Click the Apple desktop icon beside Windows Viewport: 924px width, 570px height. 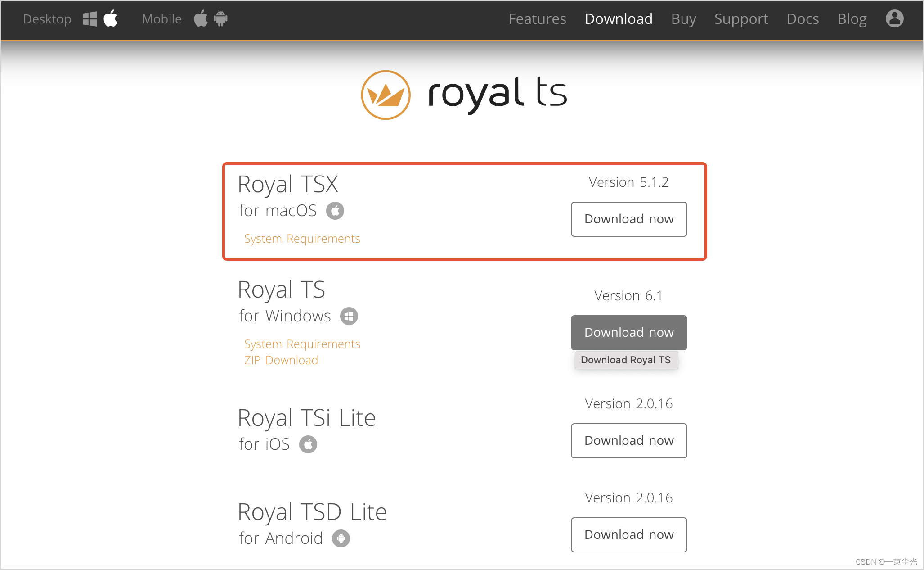[x=111, y=18]
